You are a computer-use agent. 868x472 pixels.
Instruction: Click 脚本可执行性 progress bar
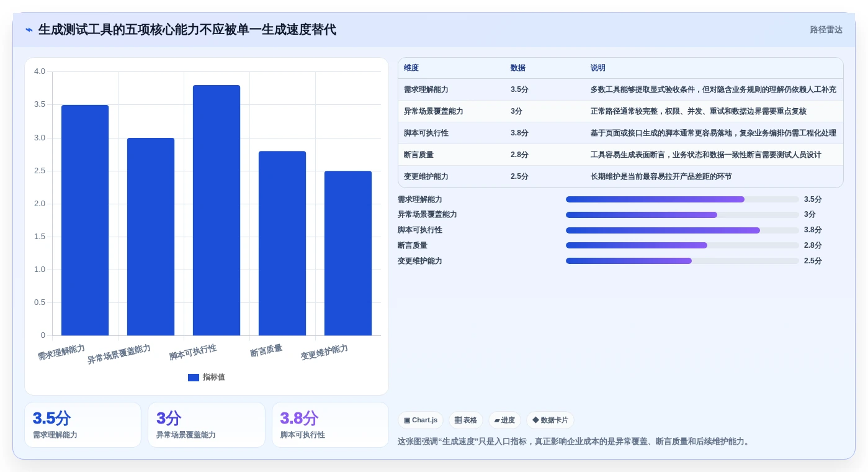tap(682, 230)
